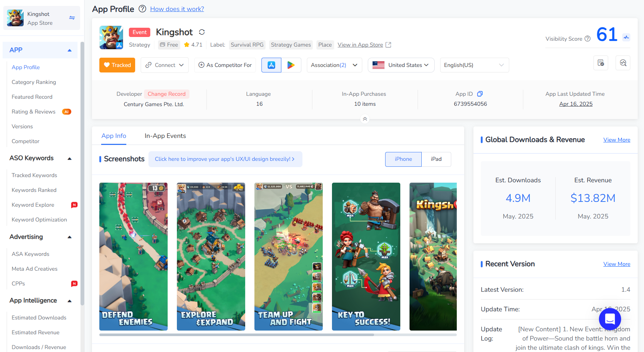
Task: Click the screenshots horizontal scrollbar
Action: [x=237, y=335]
